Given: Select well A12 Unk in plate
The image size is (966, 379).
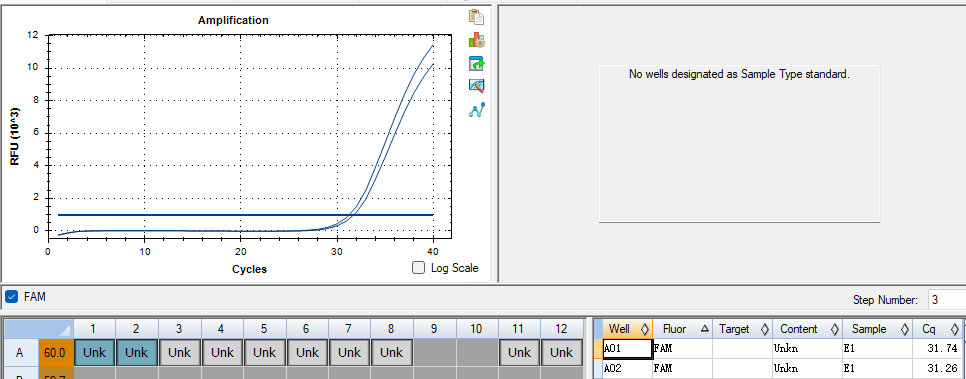Looking at the screenshot, I should 562,353.
